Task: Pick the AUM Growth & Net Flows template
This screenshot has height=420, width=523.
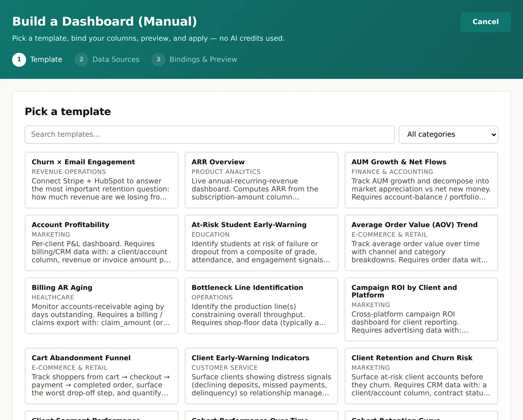Action: pyautogui.click(x=421, y=180)
